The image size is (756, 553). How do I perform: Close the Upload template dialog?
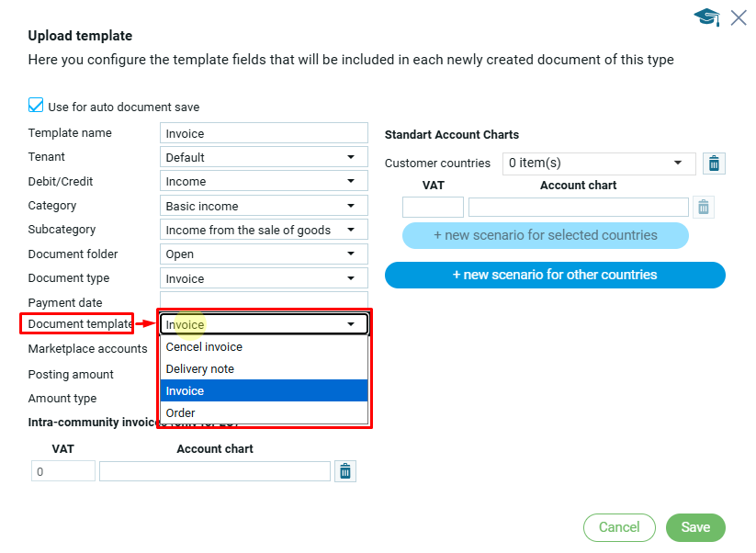(738, 17)
